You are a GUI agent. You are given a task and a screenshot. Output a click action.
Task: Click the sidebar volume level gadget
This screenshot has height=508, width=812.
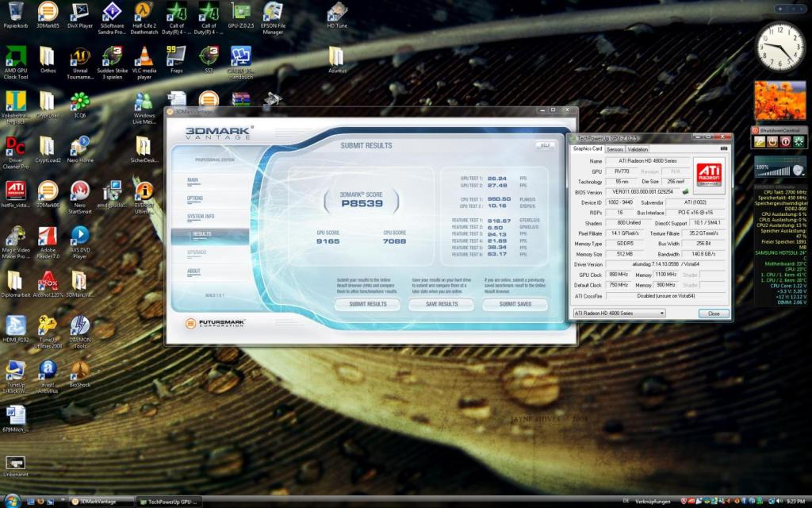click(779, 168)
